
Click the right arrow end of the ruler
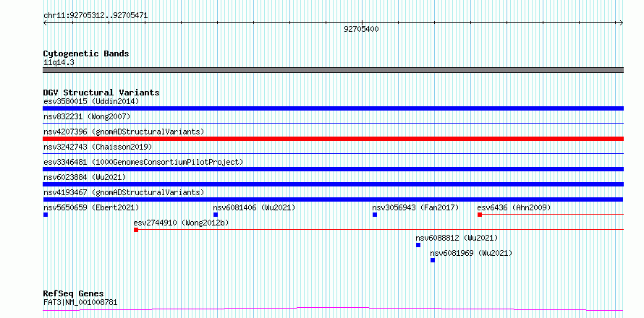622,22
